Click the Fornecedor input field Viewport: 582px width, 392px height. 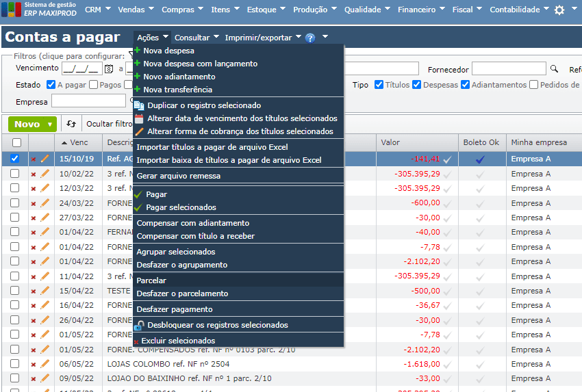[508, 69]
